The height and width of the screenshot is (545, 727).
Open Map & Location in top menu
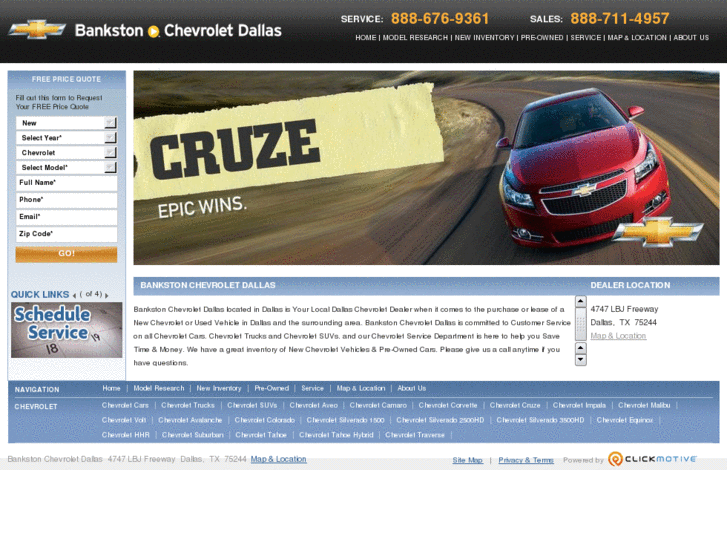(637, 38)
